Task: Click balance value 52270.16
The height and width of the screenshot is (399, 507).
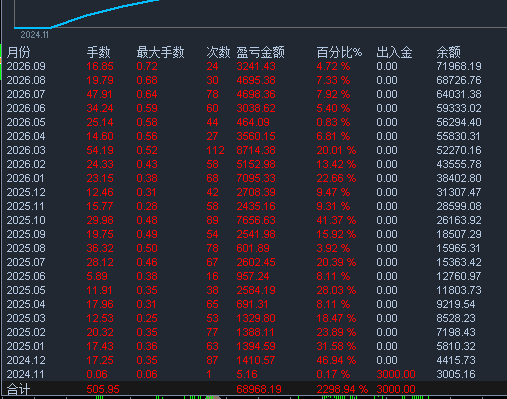Action: pos(459,150)
